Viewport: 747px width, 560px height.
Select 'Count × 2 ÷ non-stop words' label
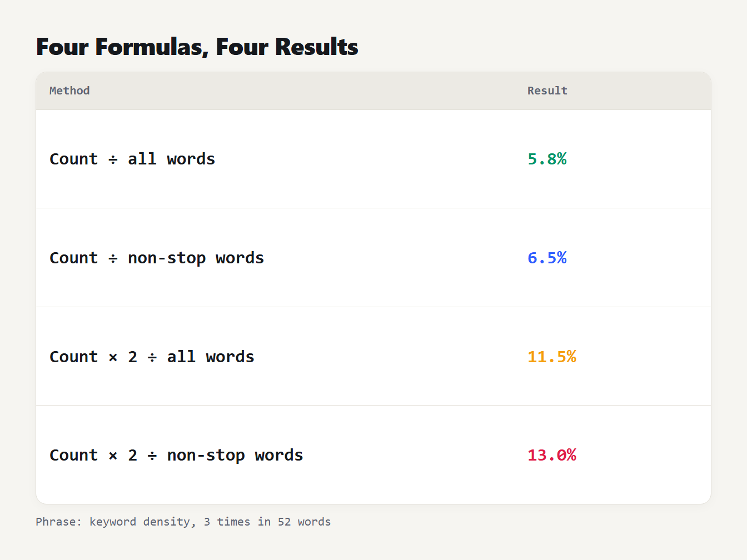coord(176,455)
